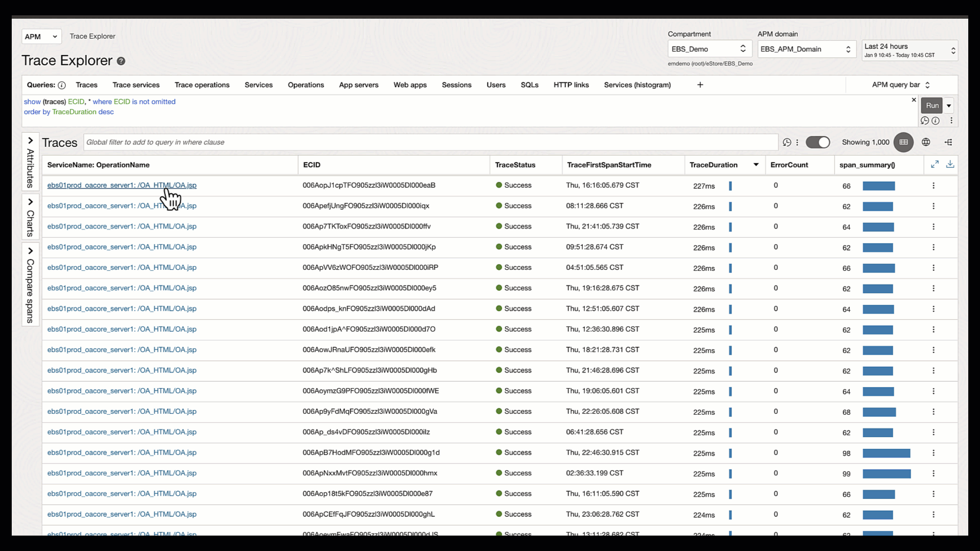The image size is (980, 551).
Task: Open Trace Explorer help question mark icon
Action: pyautogui.click(x=121, y=61)
